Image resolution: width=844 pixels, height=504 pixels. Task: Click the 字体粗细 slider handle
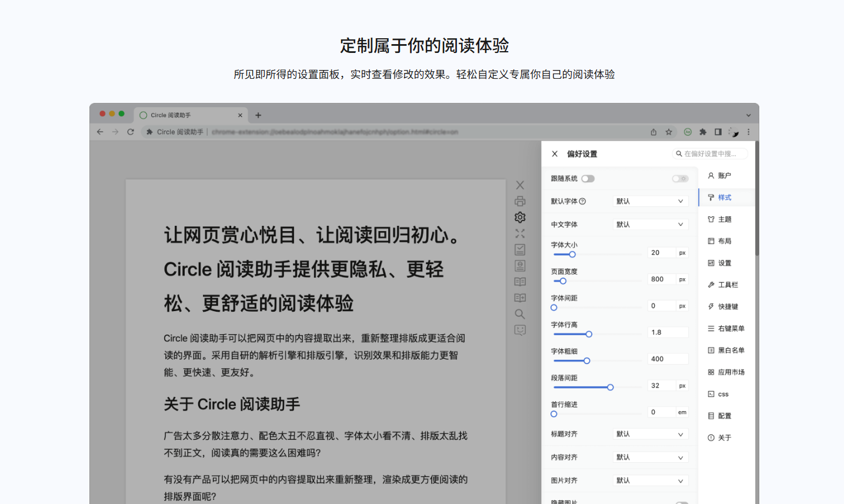(586, 361)
